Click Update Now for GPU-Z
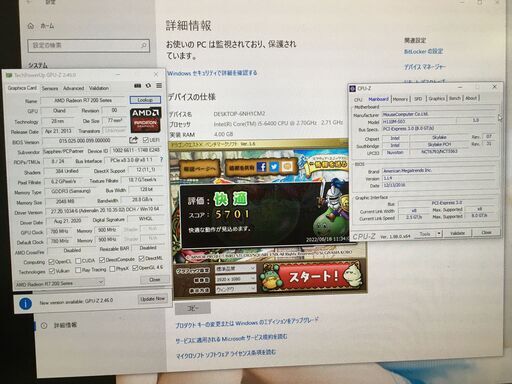 [152, 299]
